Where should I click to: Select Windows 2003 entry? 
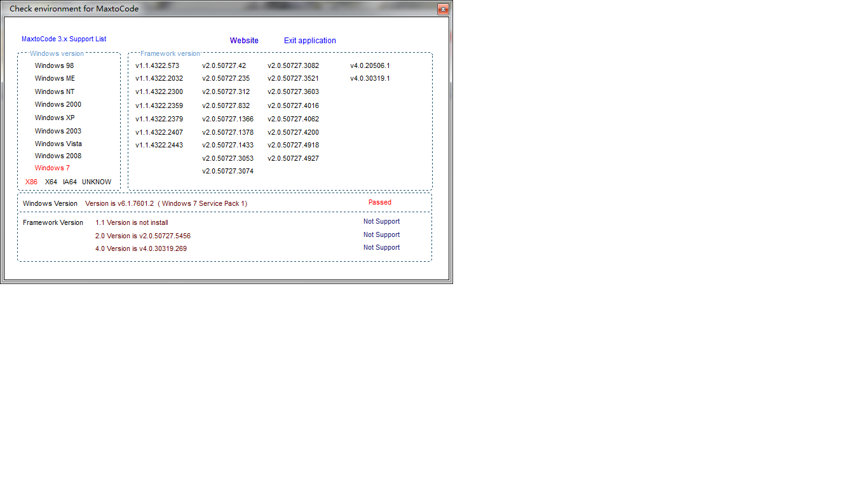pos(58,131)
